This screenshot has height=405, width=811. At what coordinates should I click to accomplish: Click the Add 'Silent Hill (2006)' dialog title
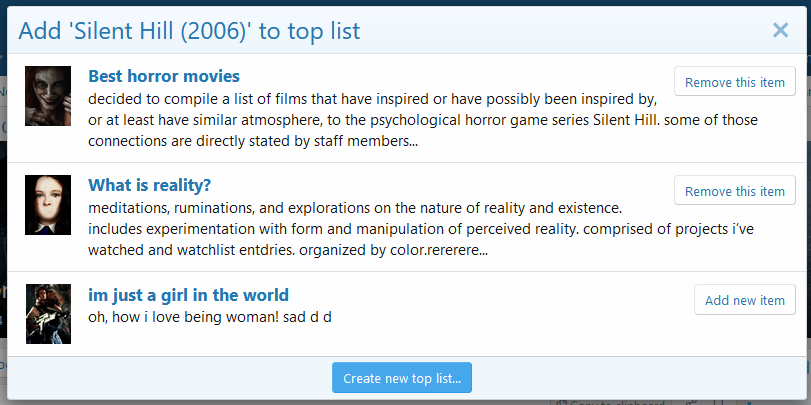[189, 31]
